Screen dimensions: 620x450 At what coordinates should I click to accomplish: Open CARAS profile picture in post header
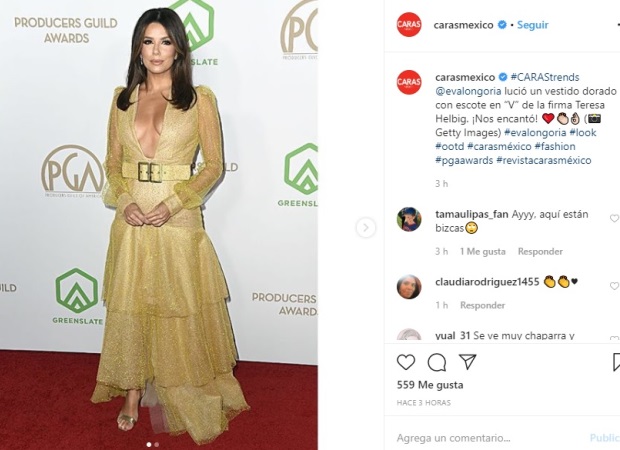pyautogui.click(x=409, y=25)
